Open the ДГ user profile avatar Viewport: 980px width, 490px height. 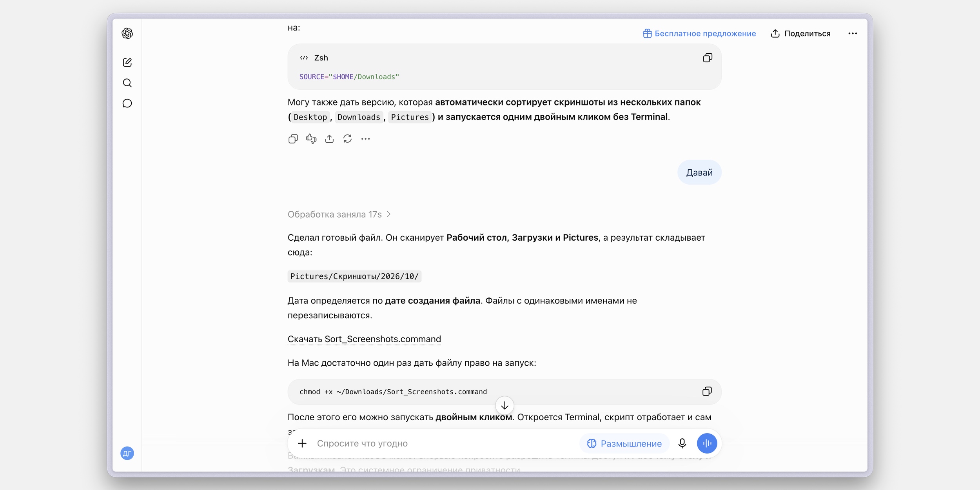[127, 453]
